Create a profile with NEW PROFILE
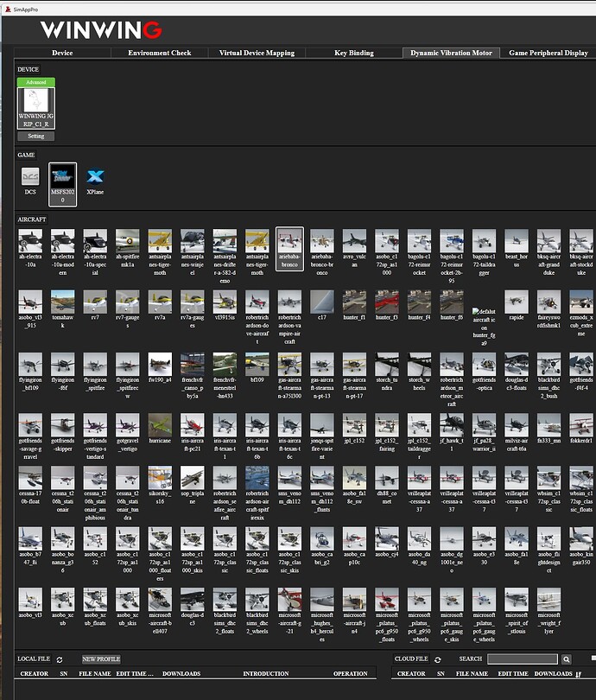 (x=101, y=659)
